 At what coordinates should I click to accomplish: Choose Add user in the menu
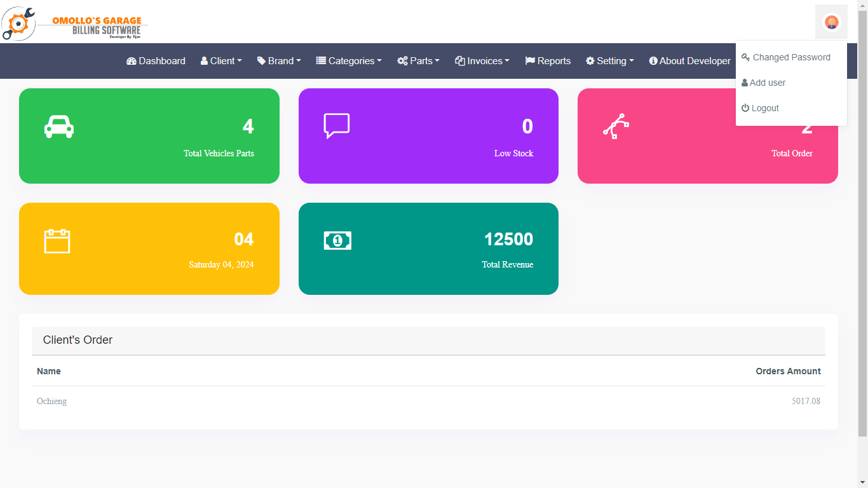point(767,83)
